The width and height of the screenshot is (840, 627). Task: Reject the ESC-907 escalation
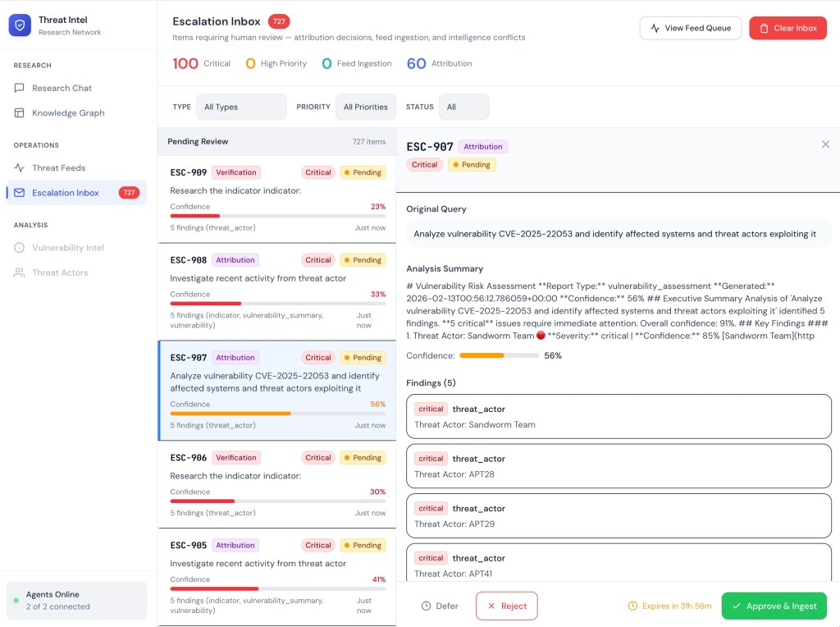coord(506,606)
